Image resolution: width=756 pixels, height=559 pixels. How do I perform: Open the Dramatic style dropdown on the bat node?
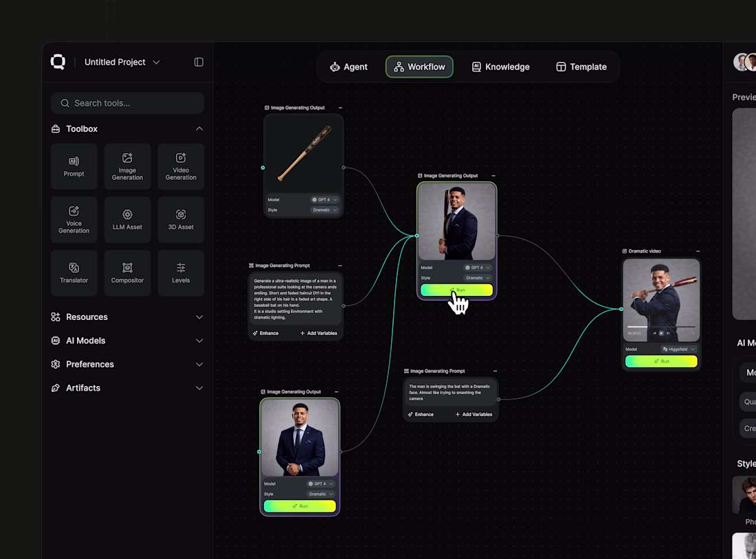(x=324, y=210)
